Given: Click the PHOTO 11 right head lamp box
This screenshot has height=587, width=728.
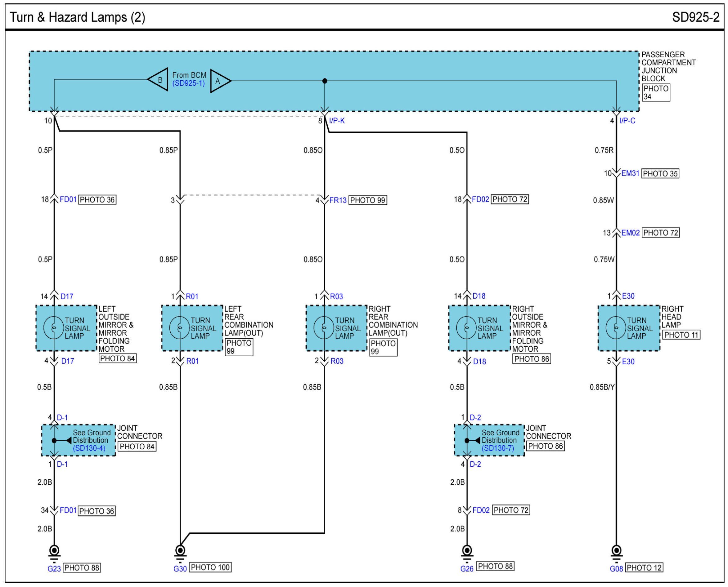Looking at the screenshot, I should (x=681, y=335).
